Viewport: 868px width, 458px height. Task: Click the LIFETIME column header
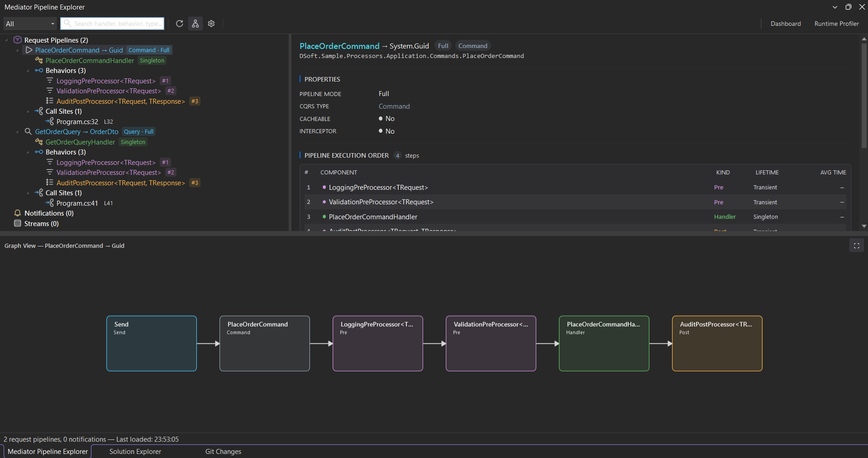coord(767,173)
